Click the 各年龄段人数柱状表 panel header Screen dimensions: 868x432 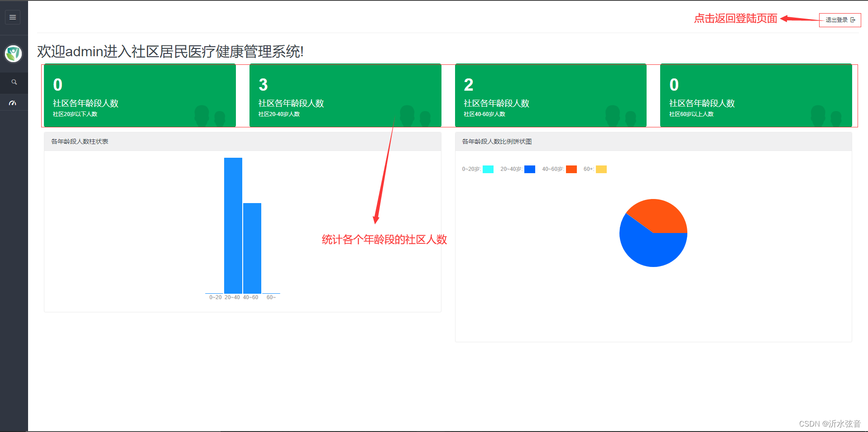243,141
